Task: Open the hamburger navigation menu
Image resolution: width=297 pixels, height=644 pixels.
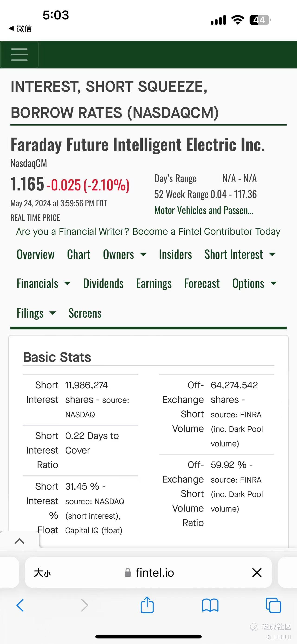Action: click(x=19, y=55)
